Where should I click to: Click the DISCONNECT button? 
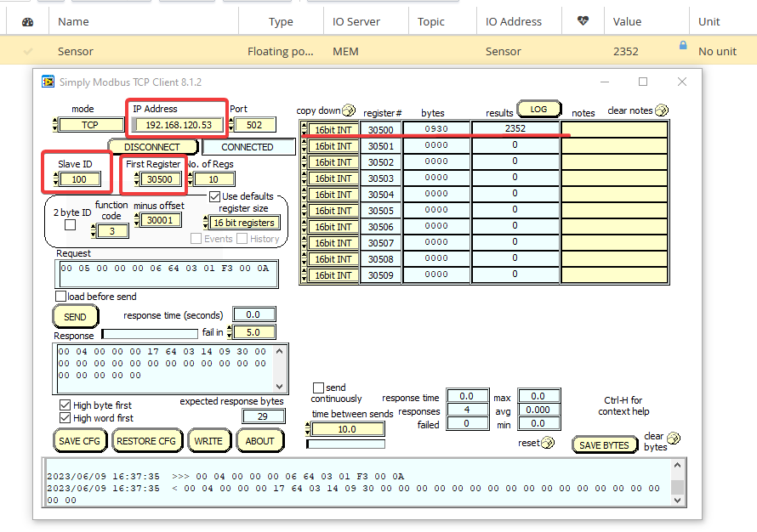152,147
